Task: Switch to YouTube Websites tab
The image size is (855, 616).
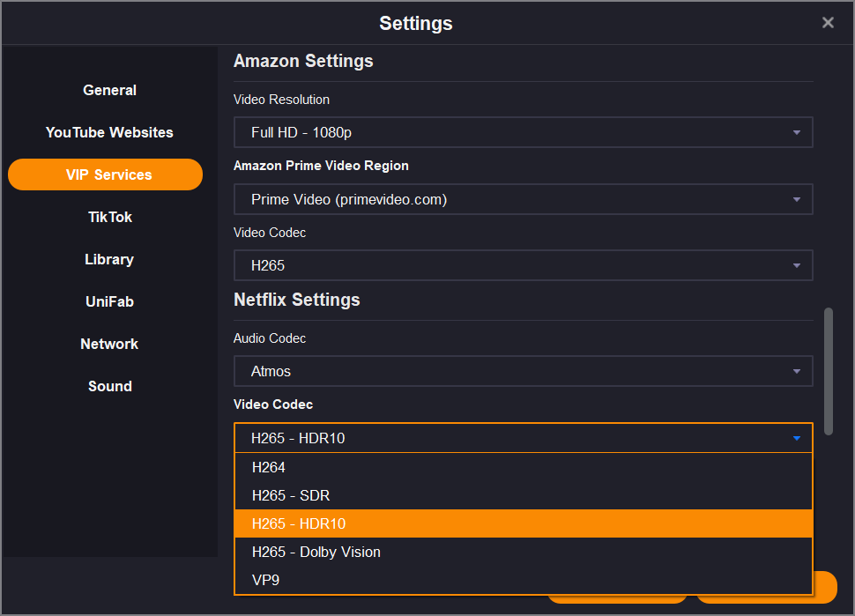Action: point(109,132)
